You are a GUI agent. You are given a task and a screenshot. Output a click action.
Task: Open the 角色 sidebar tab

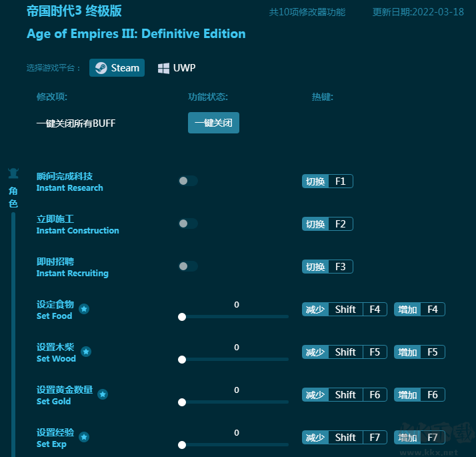click(x=13, y=197)
